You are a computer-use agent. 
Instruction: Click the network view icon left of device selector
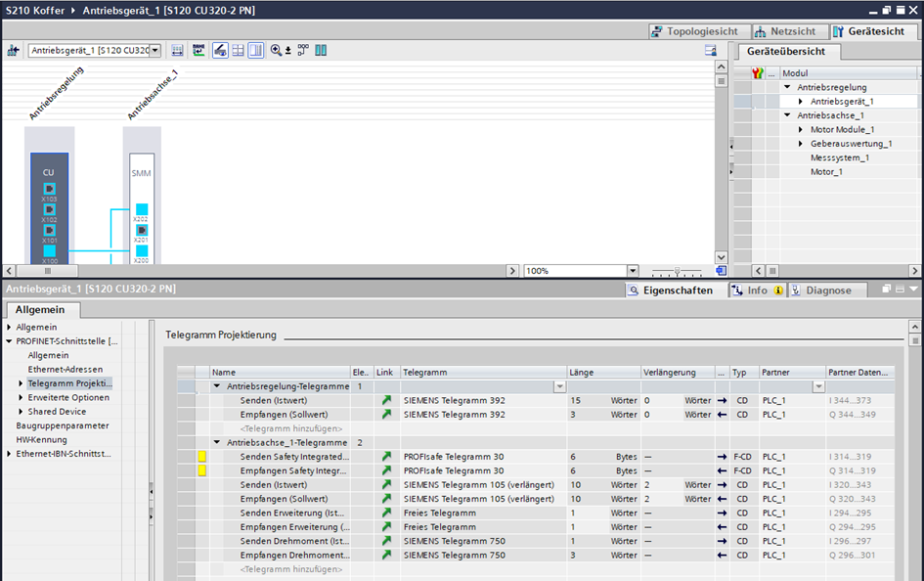pos(14,50)
